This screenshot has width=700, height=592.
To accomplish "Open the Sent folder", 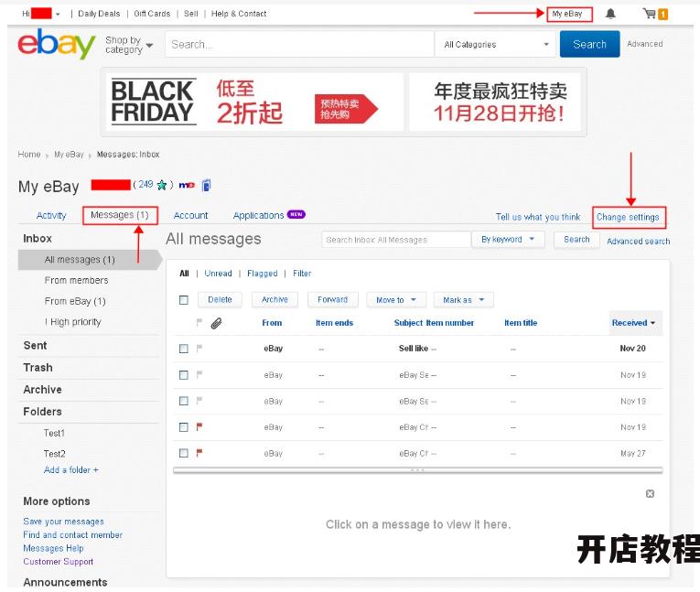I will click(x=36, y=346).
